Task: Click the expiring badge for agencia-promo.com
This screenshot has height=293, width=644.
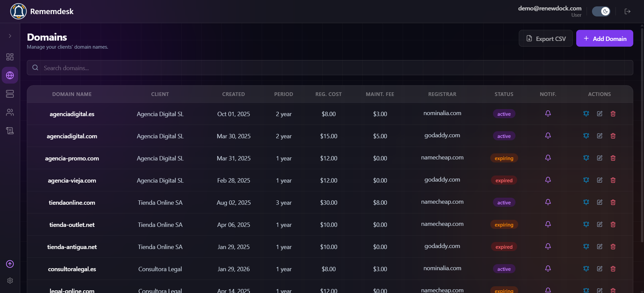Action: pyautogui.click(x=504, y=158)
